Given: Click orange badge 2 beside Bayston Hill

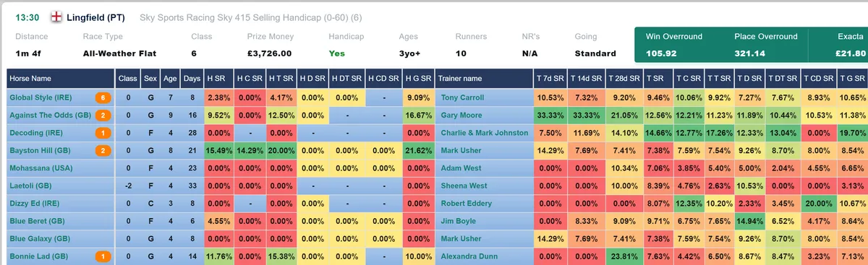Looking at the screenshot, I should point(103,150).
